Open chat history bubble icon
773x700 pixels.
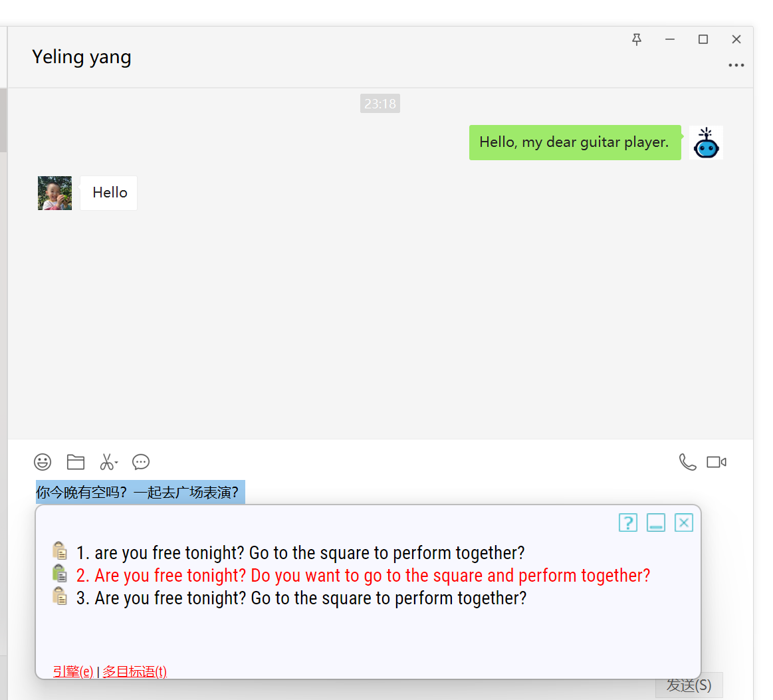pyautogui.click(x=141, y=462)
